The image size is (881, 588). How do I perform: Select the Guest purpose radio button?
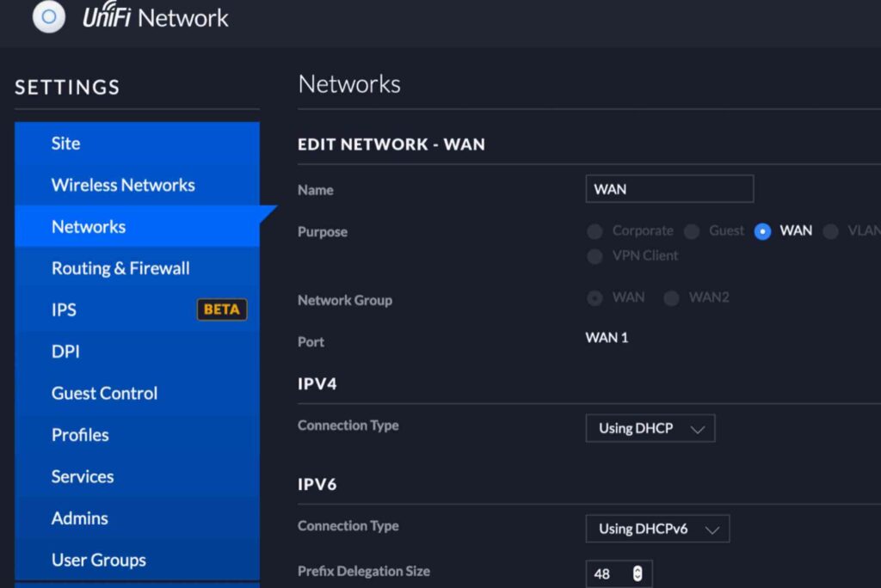[x=692, y=231]
